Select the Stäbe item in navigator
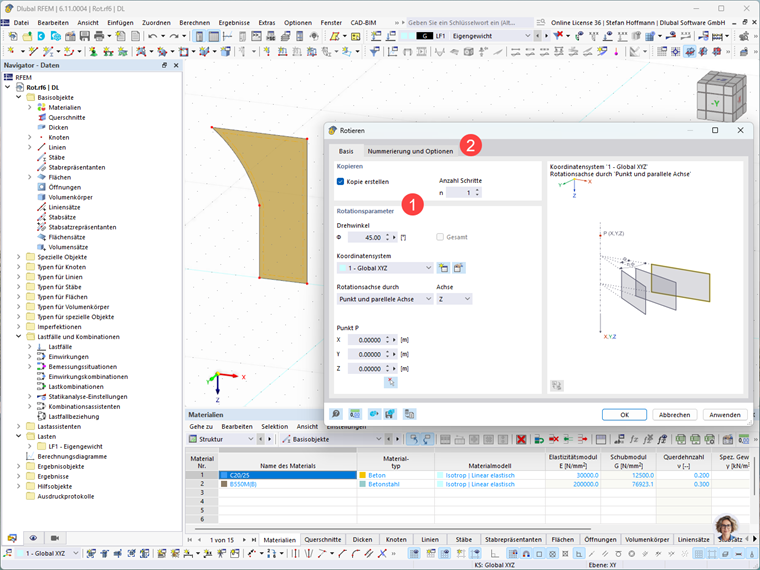Screen dimensions: 760x570 click(56, 158)
